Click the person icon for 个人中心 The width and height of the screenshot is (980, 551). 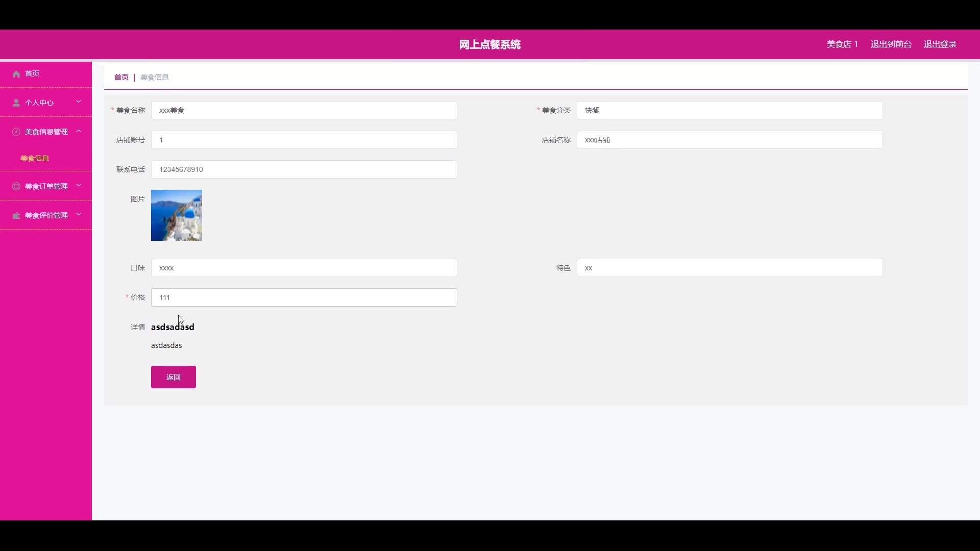16,103
